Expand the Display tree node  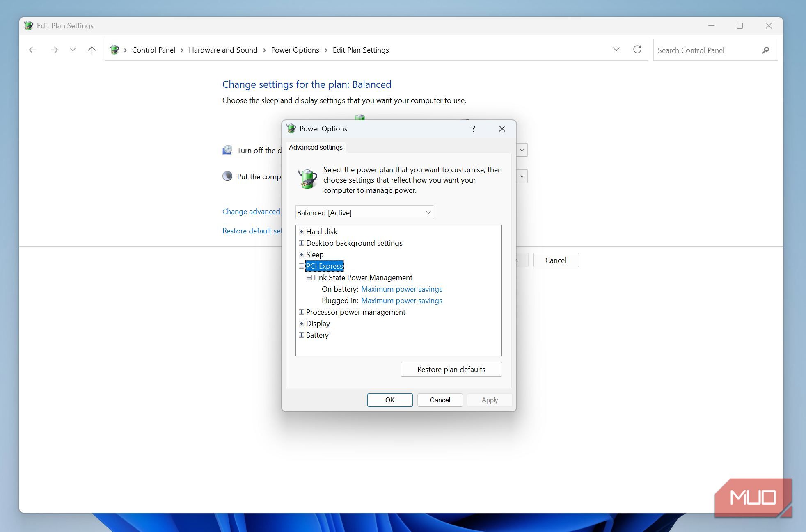pos(301,324)
